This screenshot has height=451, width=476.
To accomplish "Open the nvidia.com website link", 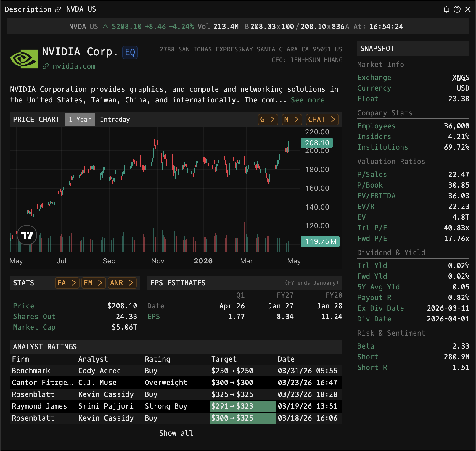I will tap(74, 66).
